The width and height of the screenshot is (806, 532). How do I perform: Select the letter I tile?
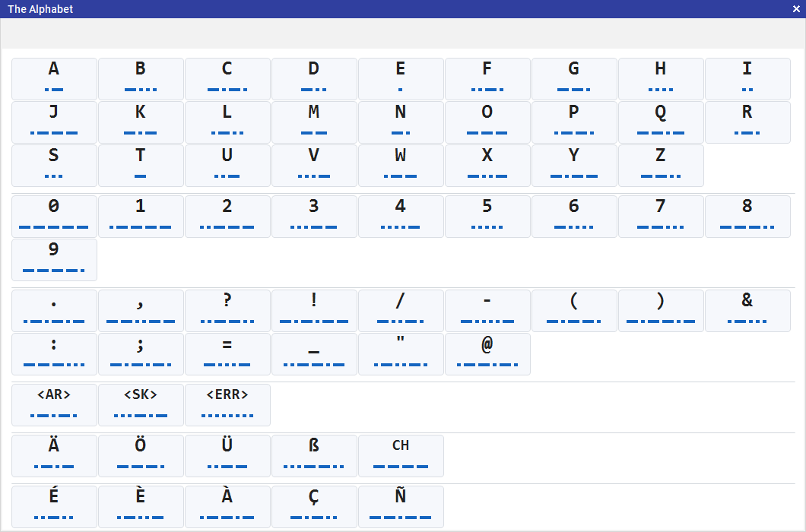[x=747, y=78]
